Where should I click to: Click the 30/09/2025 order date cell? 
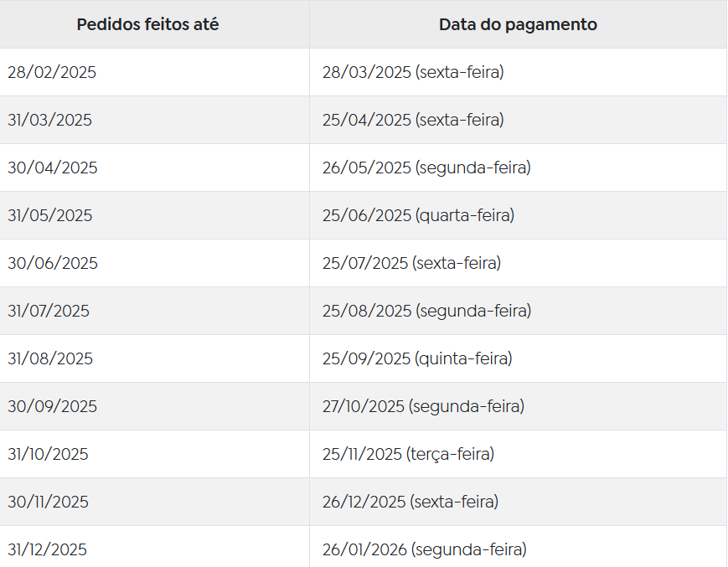point(154,406)
